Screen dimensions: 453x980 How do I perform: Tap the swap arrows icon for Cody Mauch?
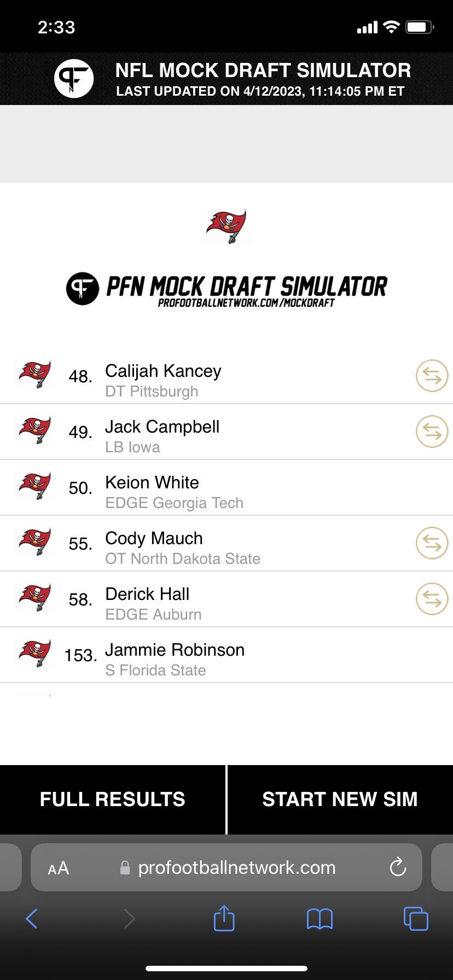432,543
